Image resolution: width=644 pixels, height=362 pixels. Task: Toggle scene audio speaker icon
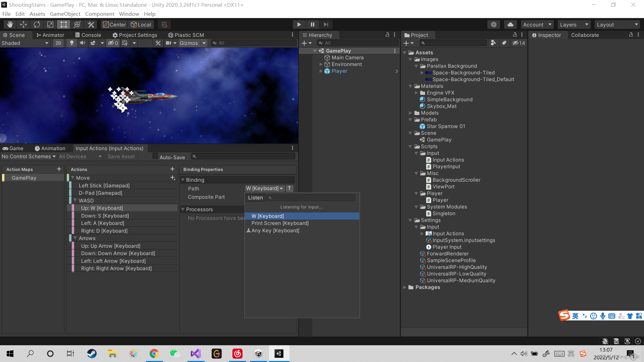(82, 43)
